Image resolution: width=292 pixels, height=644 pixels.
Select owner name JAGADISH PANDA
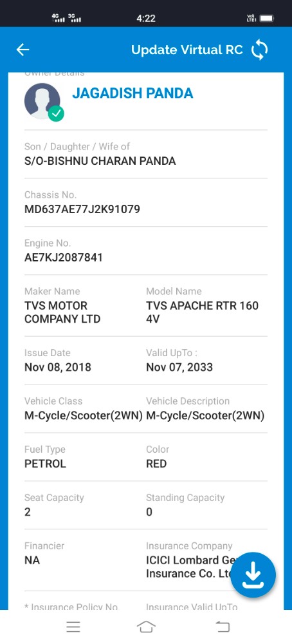point(132,93)
